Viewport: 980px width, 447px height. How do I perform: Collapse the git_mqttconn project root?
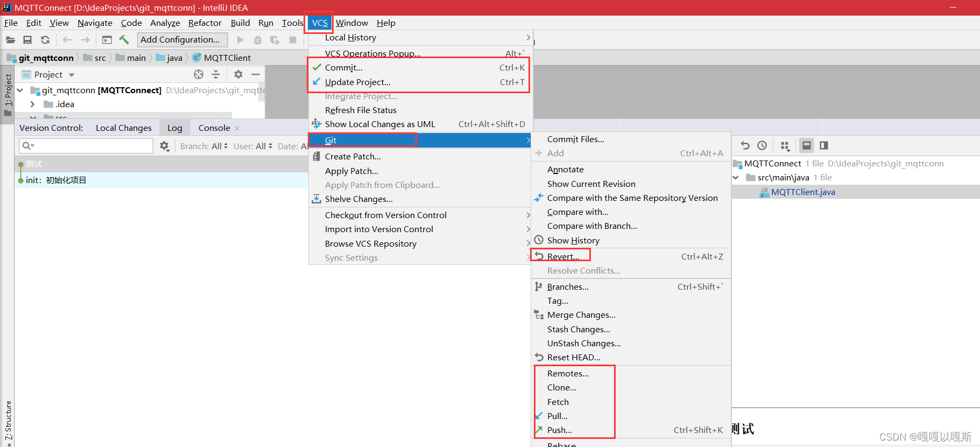[x=20, y=90]
